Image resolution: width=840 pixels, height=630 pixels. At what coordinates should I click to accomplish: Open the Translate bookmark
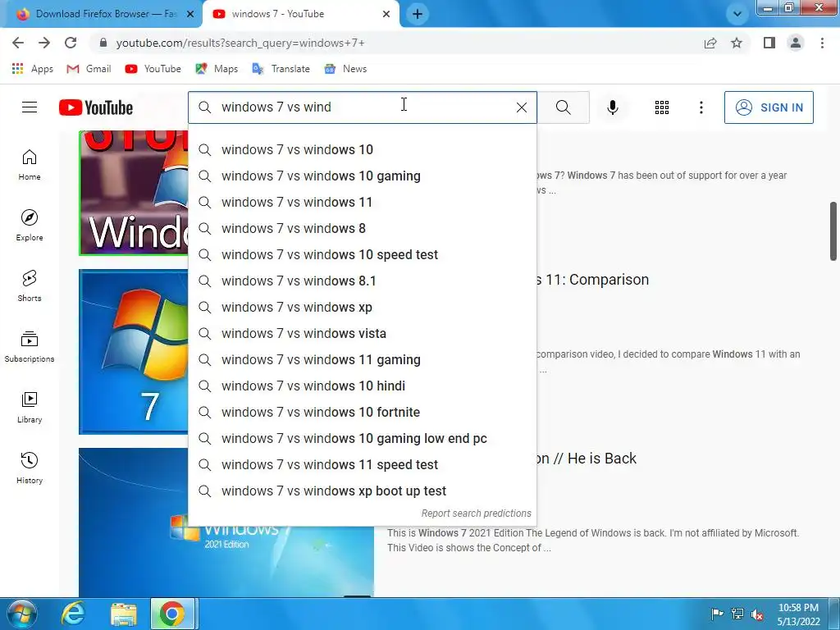click(x=281, y=69)
